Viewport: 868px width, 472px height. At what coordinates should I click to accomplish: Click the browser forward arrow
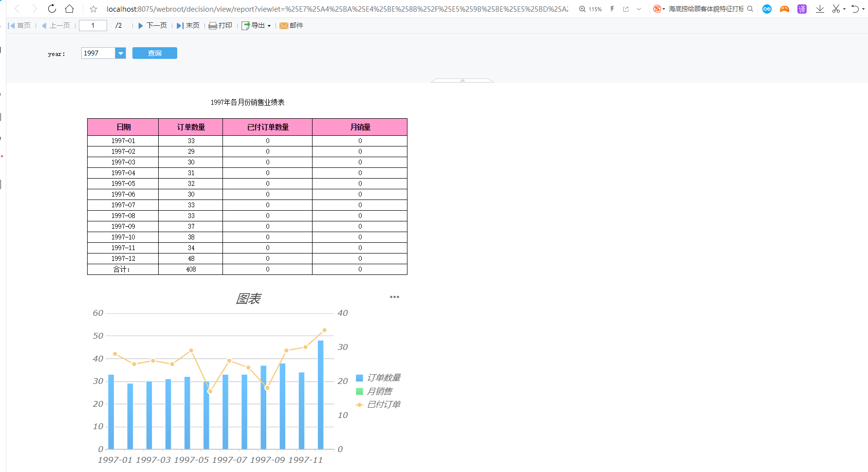point(35,9)
